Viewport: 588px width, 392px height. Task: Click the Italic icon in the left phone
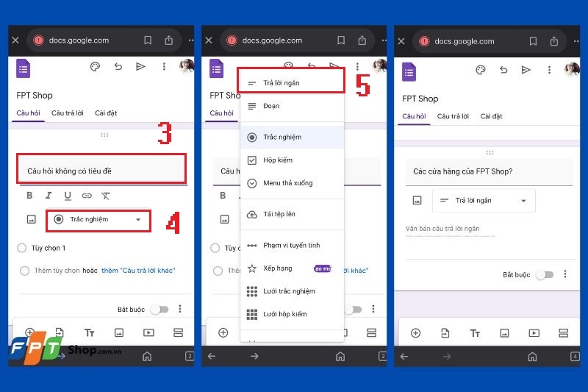tap(49, 196)
